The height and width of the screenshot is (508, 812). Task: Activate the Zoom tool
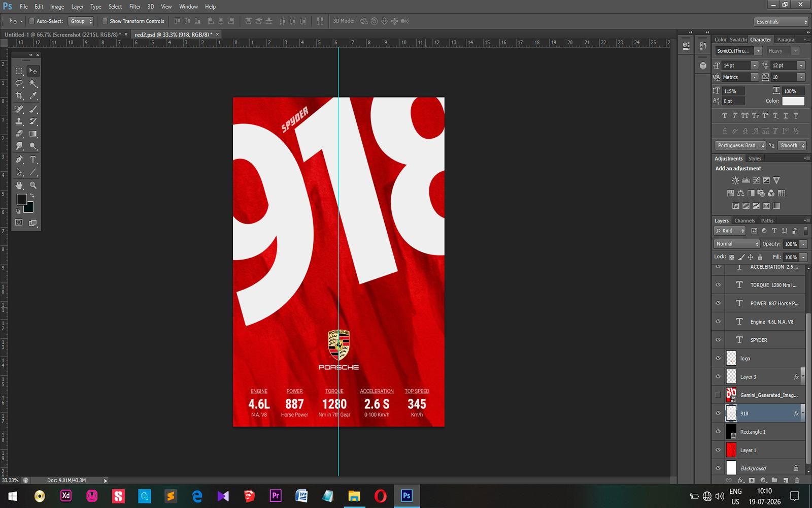pos(33,185)
